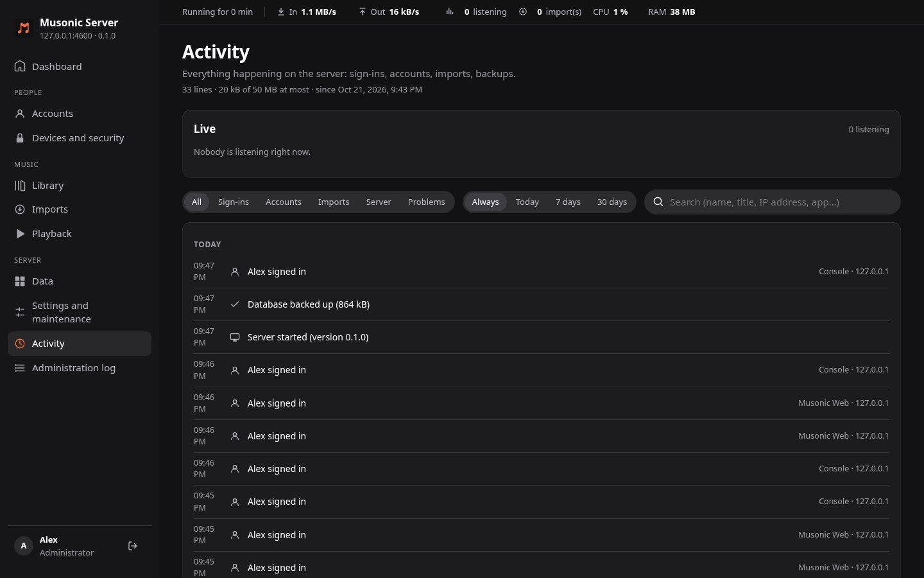Go to Administration log
Viewport: 924px width, 578px height.
coord(80,368)
